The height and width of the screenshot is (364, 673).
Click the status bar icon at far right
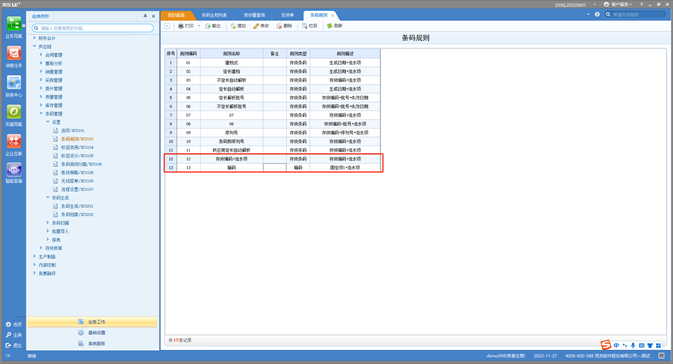pos(661,355)
